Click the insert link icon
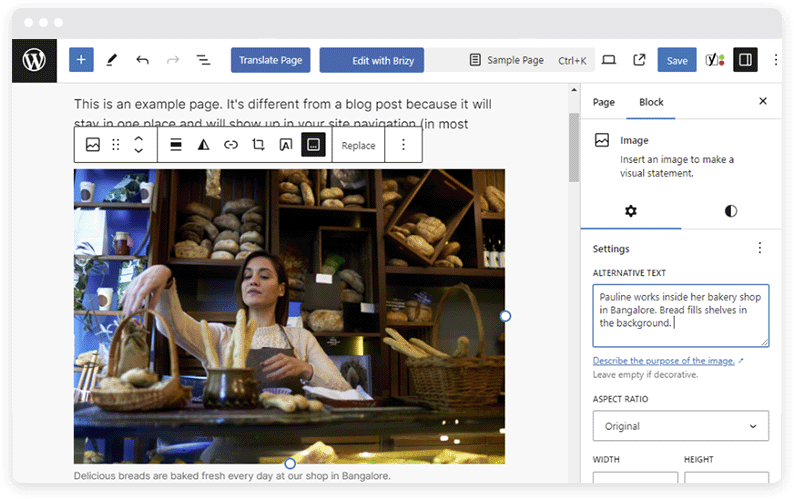 [231, 145]
